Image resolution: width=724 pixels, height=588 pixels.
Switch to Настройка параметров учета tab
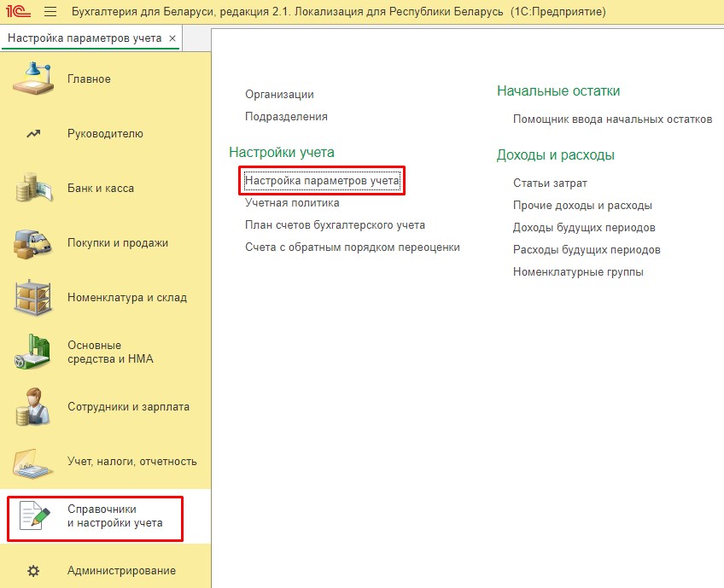tap(85, 38)
